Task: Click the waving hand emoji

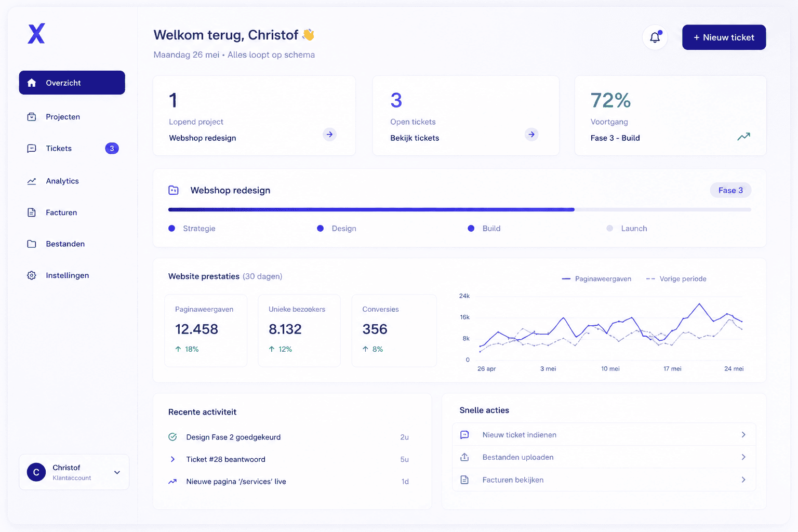Action: coord(309,35)
